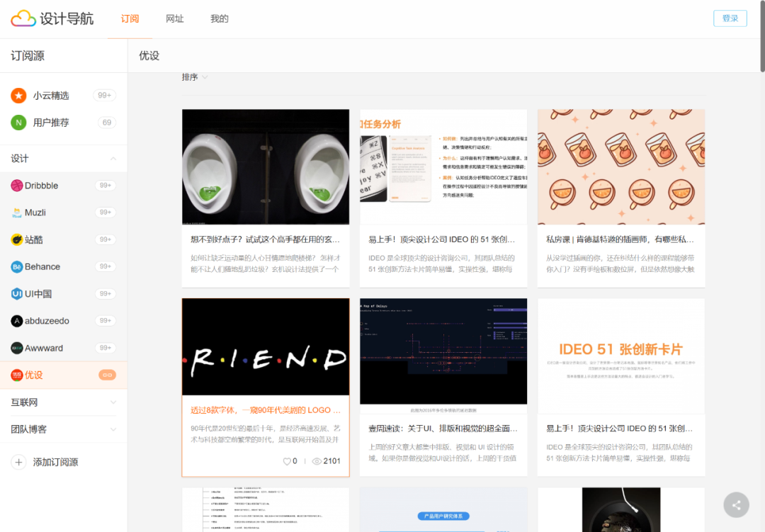The width and height of the screenshot is (765, 532).
Task: Open the orange juice illustration thumbnail
Action: tap(621, 167)
